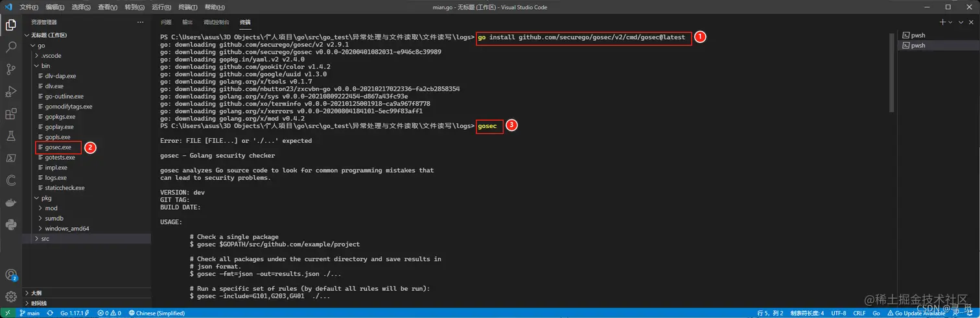Click 行 5, 列 2 cursor position
980x318 pixels.
770,313
